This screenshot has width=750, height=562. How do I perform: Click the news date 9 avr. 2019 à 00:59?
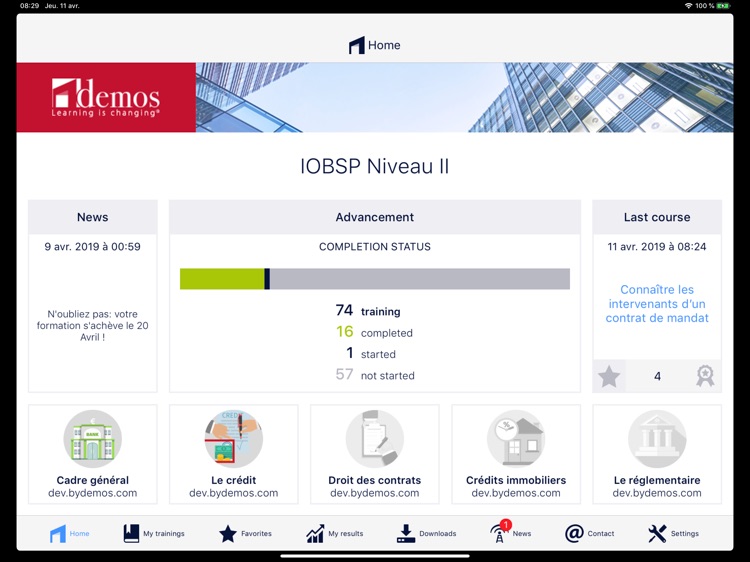coord(93,247)
